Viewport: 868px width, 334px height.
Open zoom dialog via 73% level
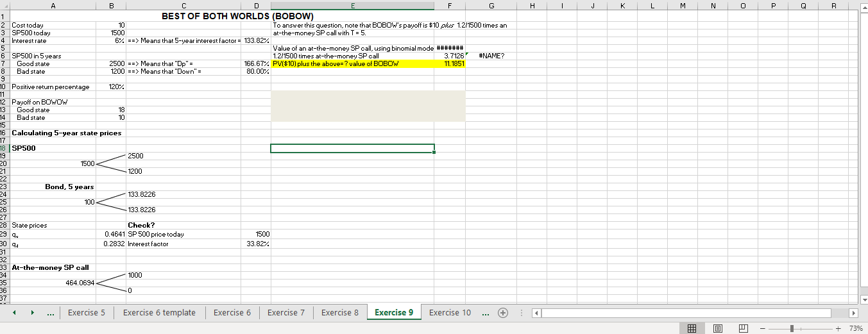[856, 328]
